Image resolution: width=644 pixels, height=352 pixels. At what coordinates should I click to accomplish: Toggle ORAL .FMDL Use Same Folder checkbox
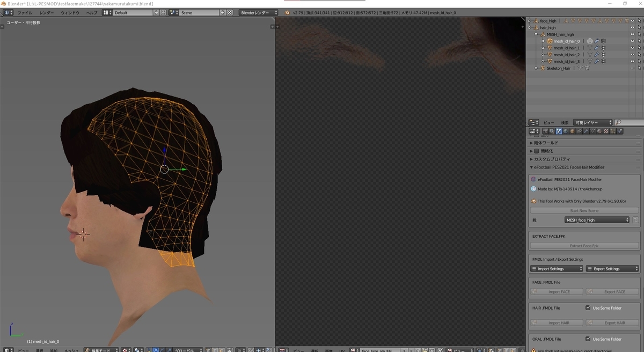(588, 339)
